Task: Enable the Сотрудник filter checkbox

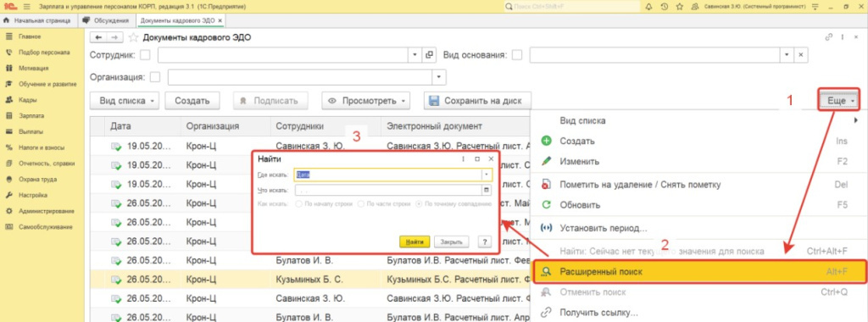Action: (145, 55)
